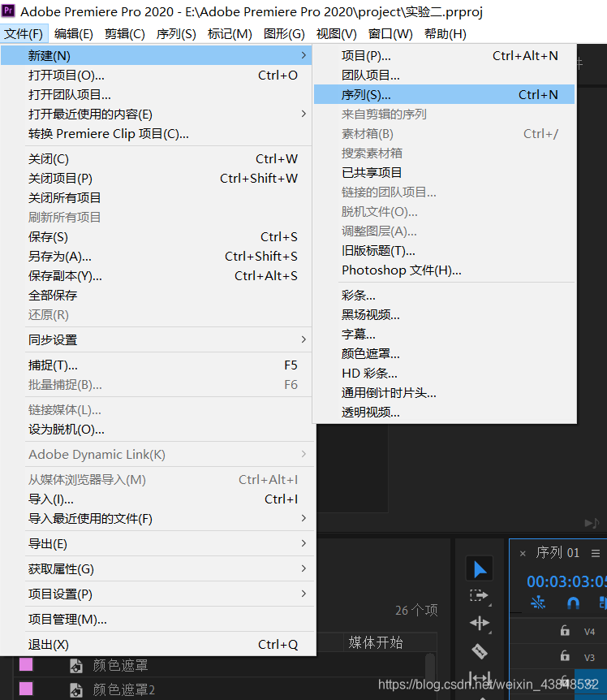Toggle nest-sequence insert button in timeline

pos(538,603)
